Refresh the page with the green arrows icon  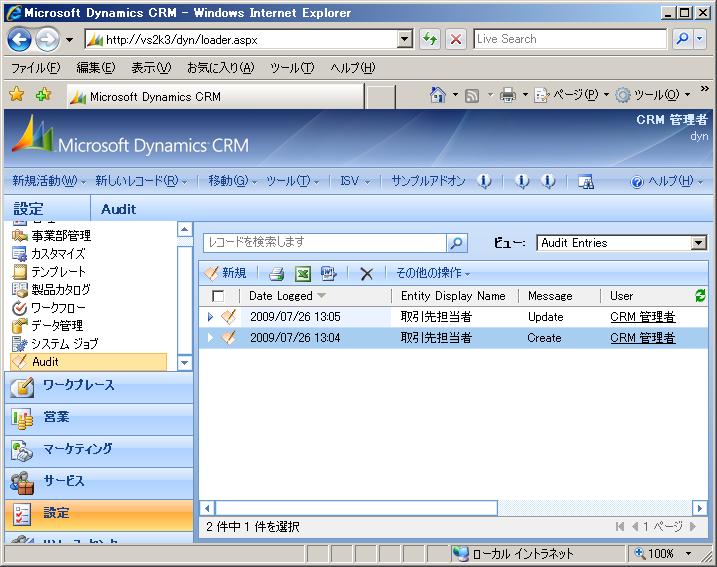point(430,39)
